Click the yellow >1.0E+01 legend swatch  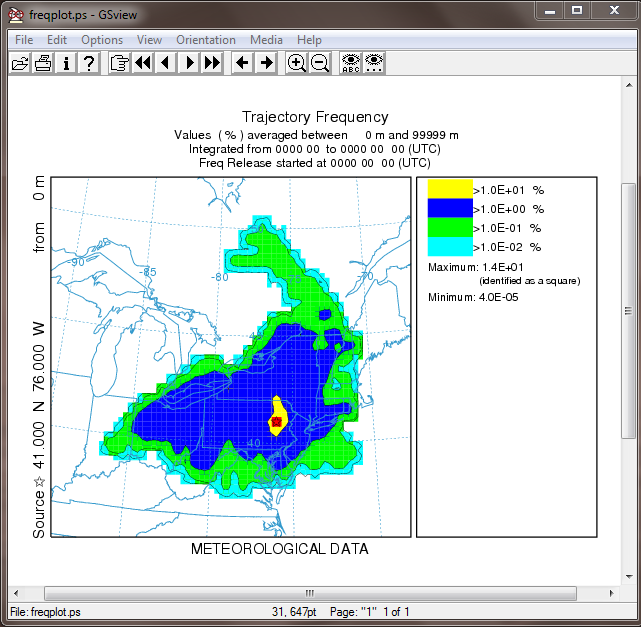click(x=450, y=189)
